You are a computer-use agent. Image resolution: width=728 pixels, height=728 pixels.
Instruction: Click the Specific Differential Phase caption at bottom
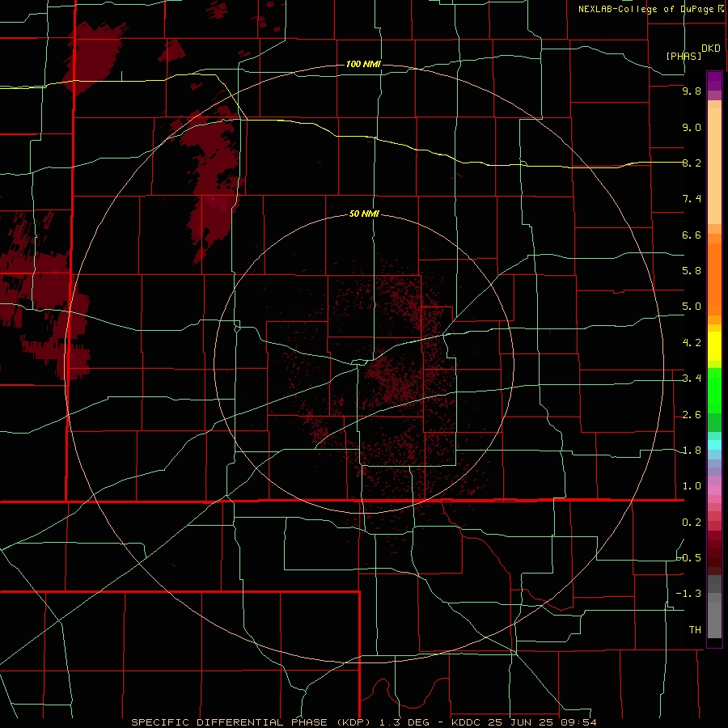click(x=363, y=722)
